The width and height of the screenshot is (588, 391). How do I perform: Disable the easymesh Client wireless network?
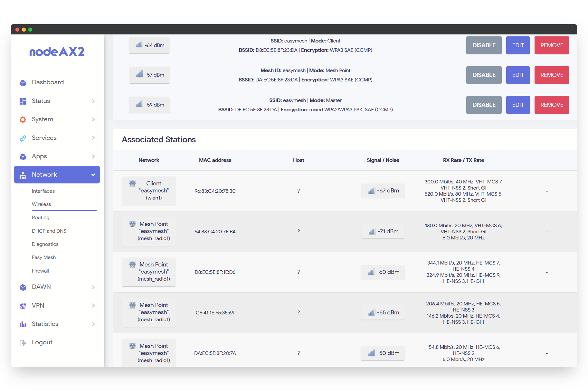(484, 45)
